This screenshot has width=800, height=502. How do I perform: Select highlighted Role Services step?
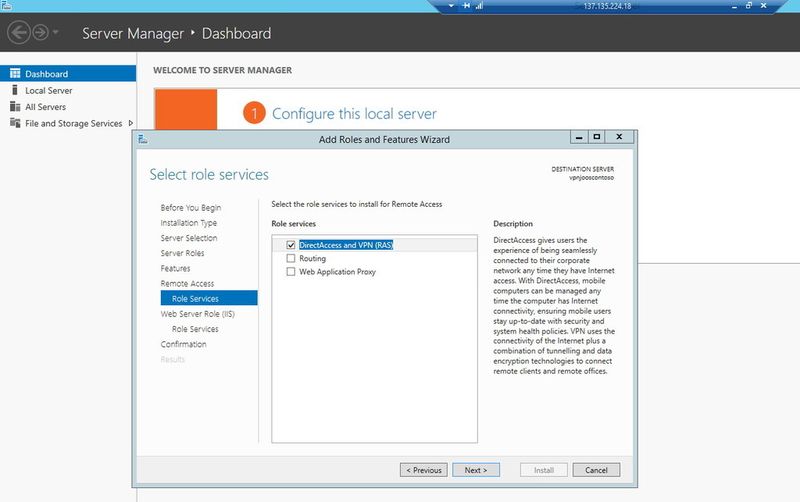pyautogui.click(x=209, y=298)
